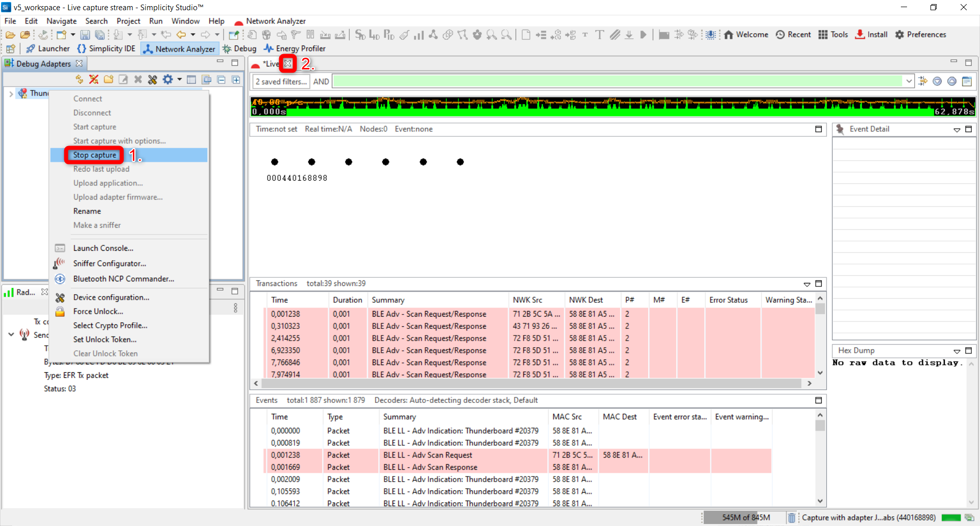
Task: Click the Save All icon in main toolbar
Action: click(100, 35)
